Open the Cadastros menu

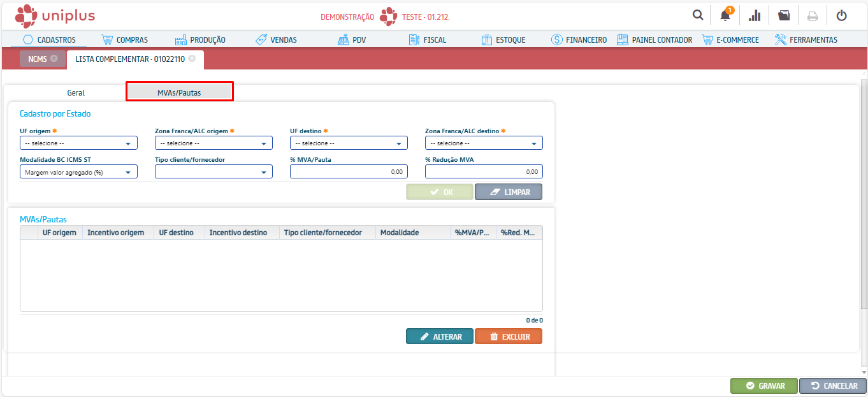(x=49, y=40)
